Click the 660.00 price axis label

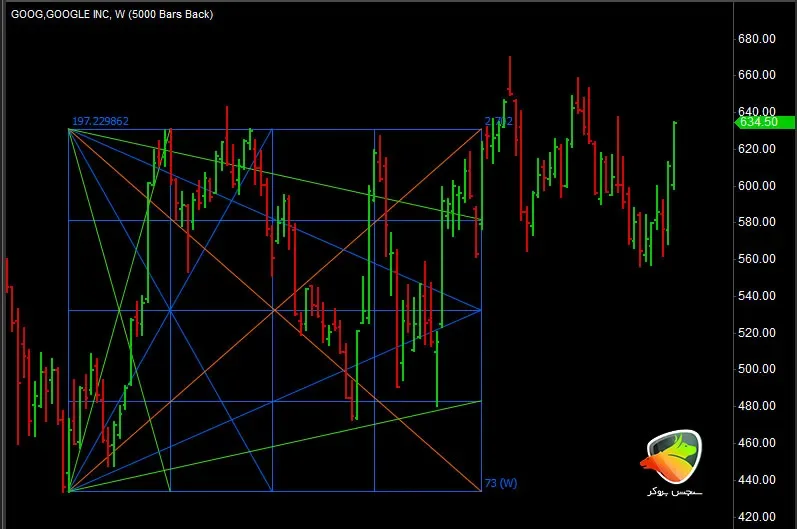pos(757,75)
